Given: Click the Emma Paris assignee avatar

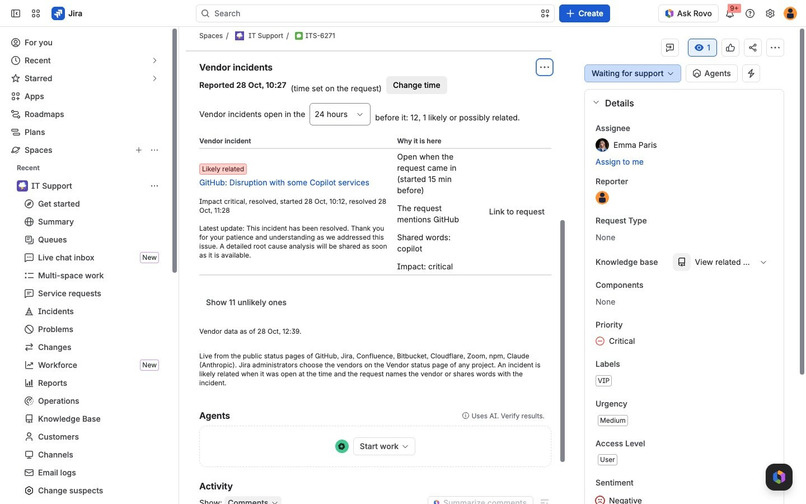Looking at the screenshot, I should coord(602,145).
